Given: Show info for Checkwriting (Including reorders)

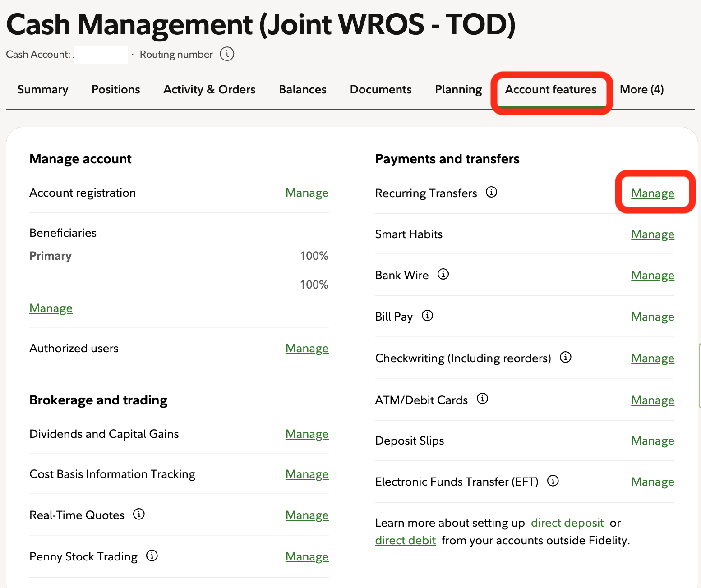Looking at the screenshot, I should coord(565,357).
